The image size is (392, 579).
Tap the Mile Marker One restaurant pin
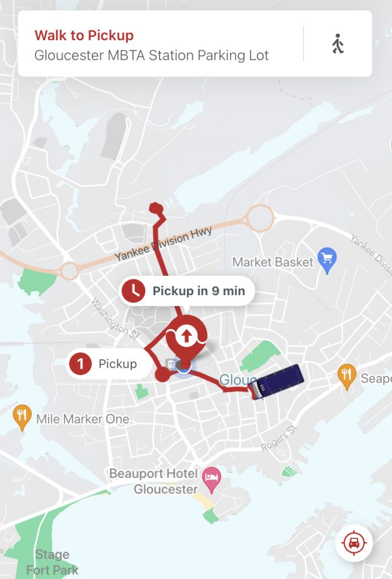(x=22, y=418)
